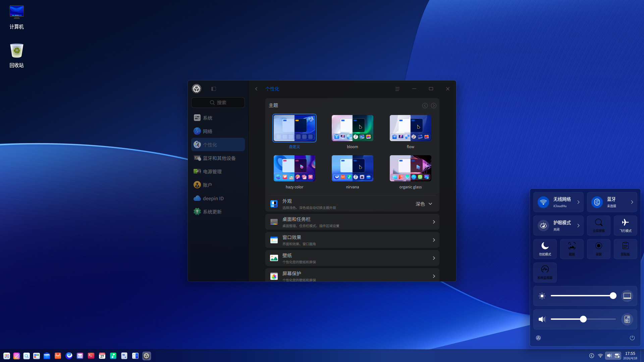Open 壁纸 wallpaper settings row
The image size is (644, 362).
(x=352, y=258)
